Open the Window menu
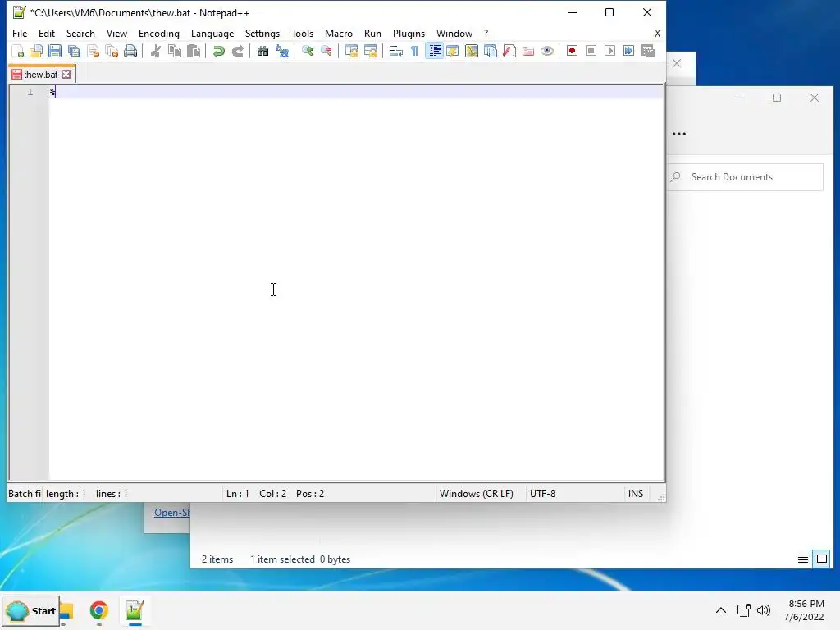The image size is (840, 630). pyautogui.click(x=454, y=33)
